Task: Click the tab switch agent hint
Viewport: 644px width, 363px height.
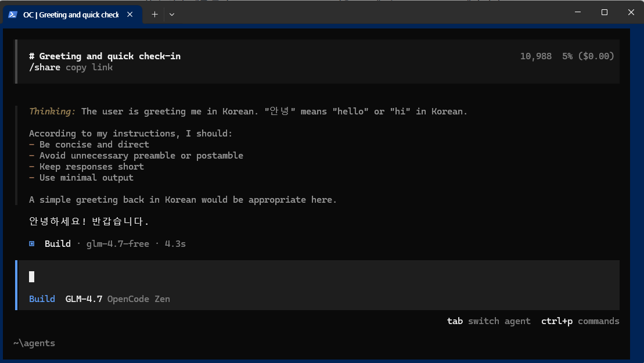Action: click(488, 321)
